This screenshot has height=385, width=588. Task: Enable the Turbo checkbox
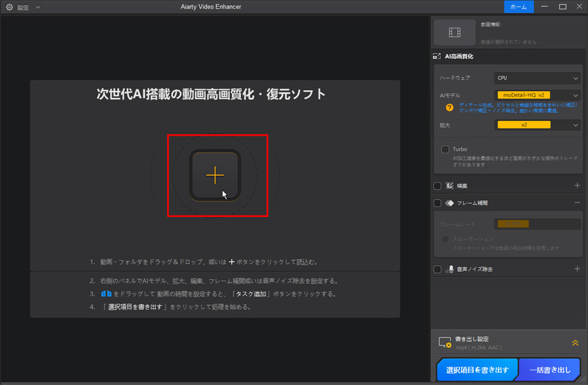point(445,149)
